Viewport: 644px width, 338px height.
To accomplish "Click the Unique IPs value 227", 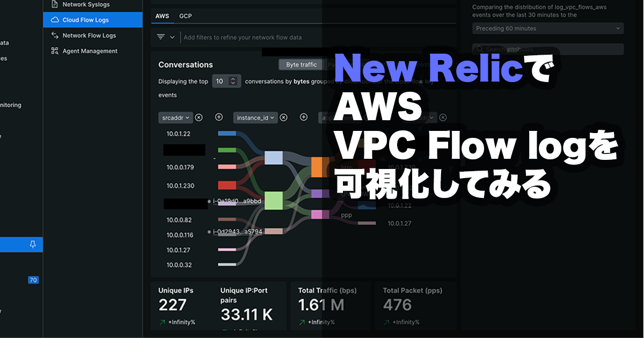I will tap(173, 305).
